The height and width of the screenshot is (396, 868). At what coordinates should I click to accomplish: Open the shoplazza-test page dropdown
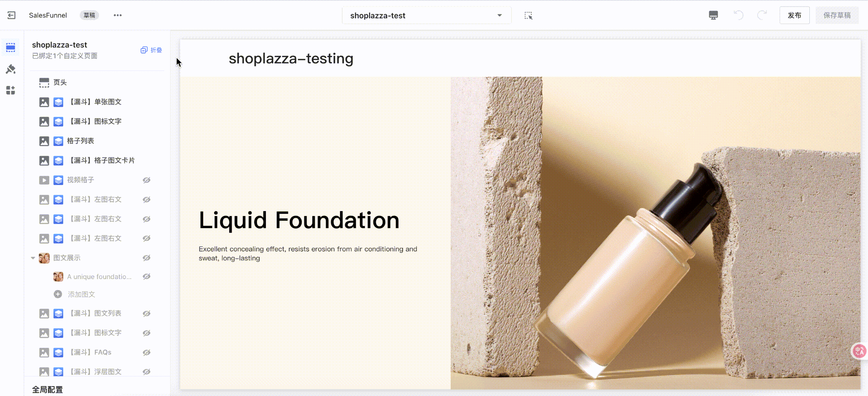(427, 15)
